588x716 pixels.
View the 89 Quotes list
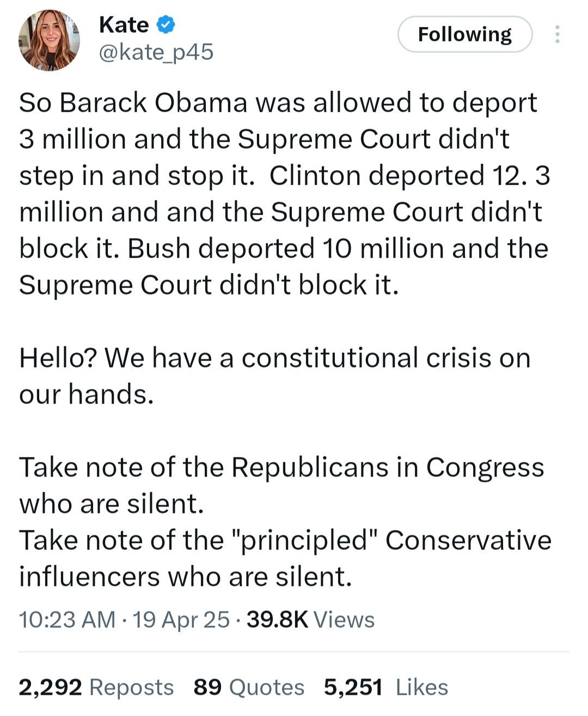click(x=249, y=687)
